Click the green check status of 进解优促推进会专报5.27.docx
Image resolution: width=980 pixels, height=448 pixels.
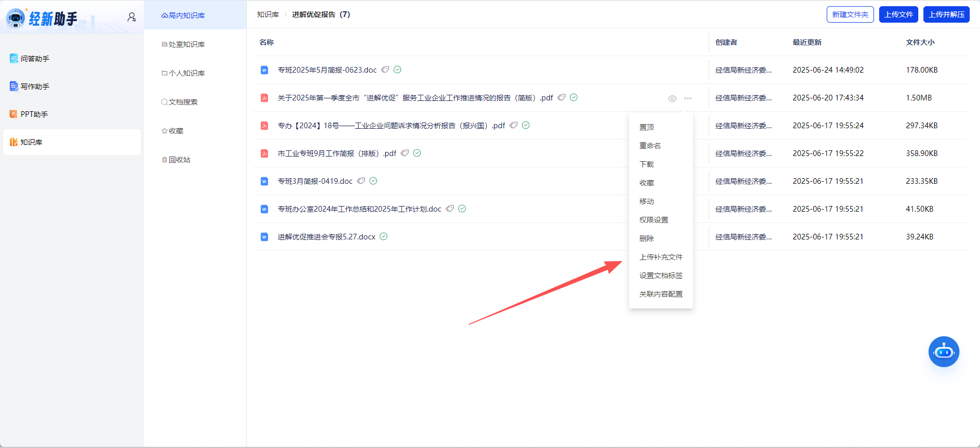tap(384, 236)
